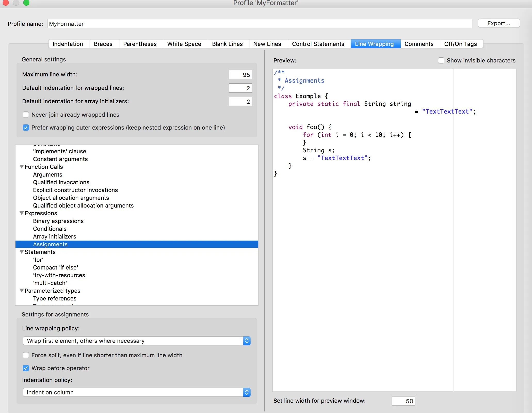Collapse the Statements tree node
This screenshot has height=413, width=532.
click(22, 252)
